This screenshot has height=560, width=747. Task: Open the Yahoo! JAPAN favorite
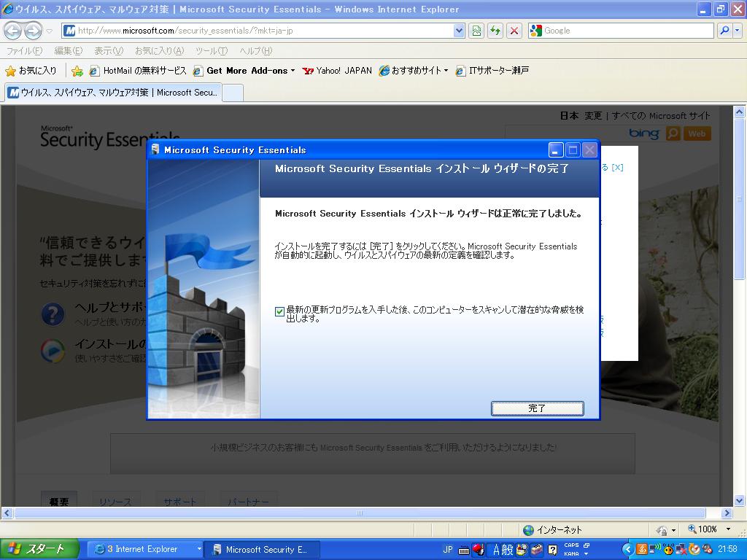tap(337, 71)
